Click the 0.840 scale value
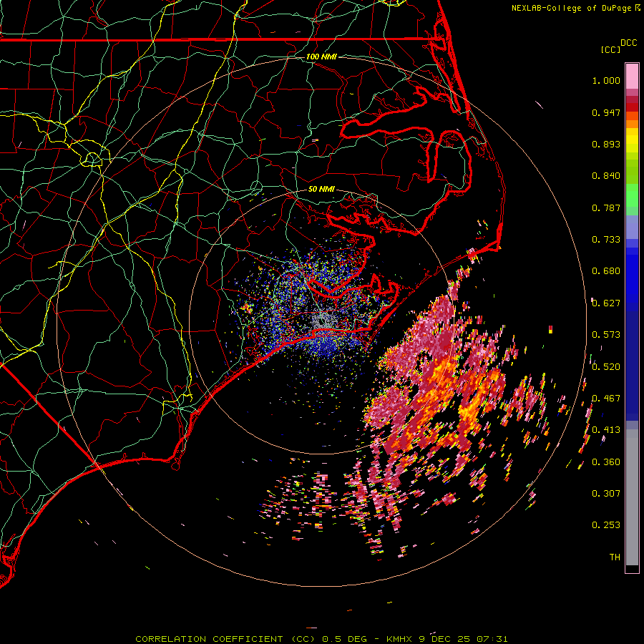The height and width of the screenshot is (644, 644). point(606,176)
